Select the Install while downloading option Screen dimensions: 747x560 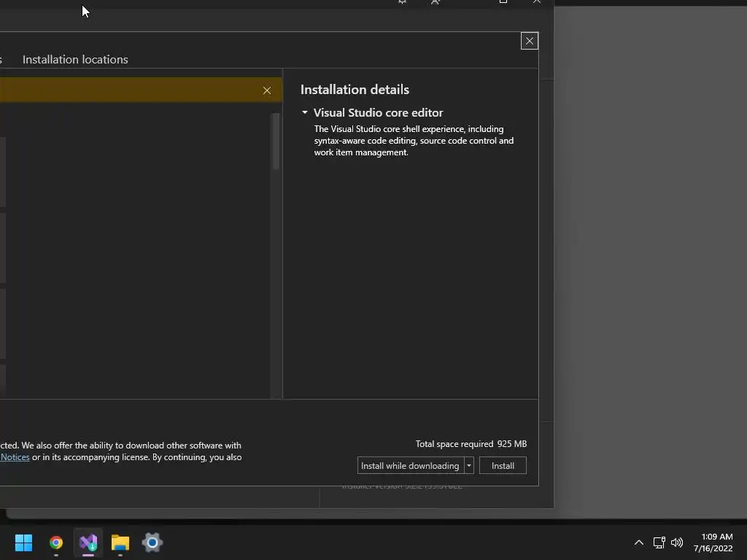point(410,465)
